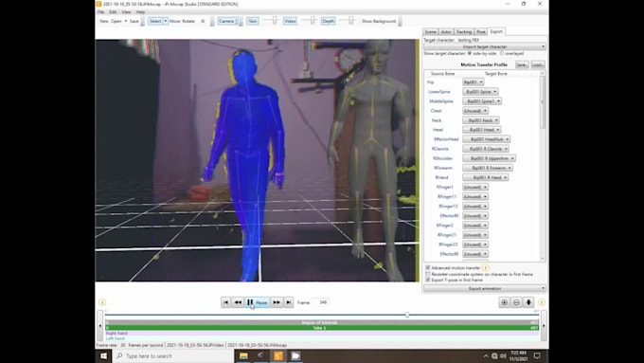Open the RClavicle target bone dropdown
Image resolution: width=644 pixels, height=363 pixels.
[x=486, y=149]
